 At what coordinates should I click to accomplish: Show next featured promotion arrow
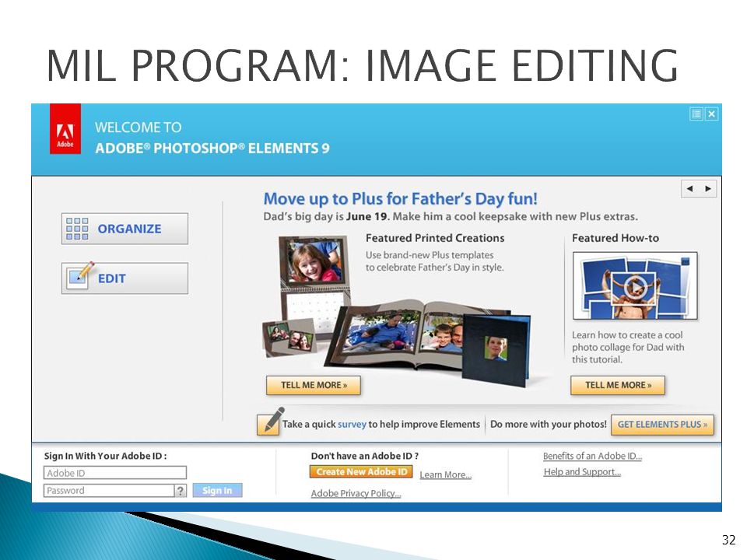[x=708, y=189]
